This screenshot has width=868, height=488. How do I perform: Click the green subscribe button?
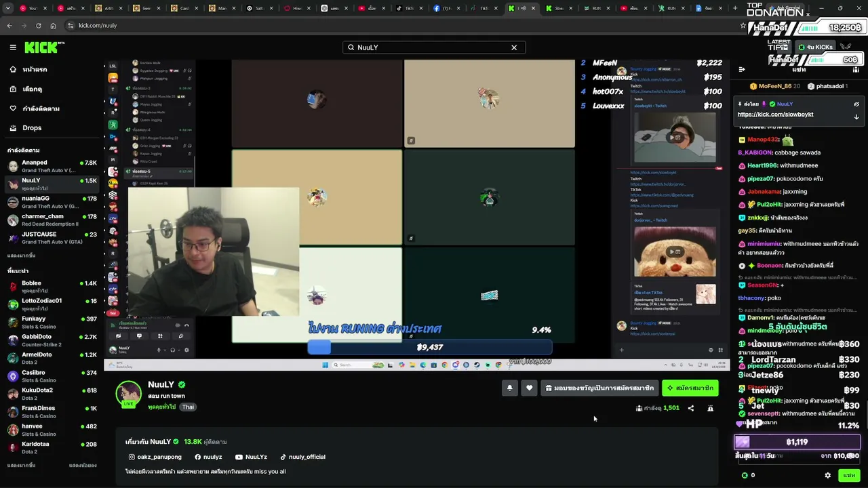[x=690, y=388]
